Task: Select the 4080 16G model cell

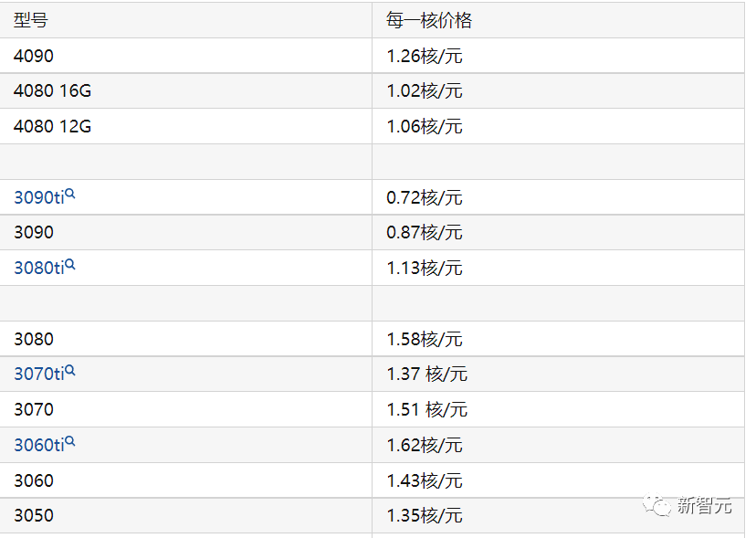Action: click(52, 91)
